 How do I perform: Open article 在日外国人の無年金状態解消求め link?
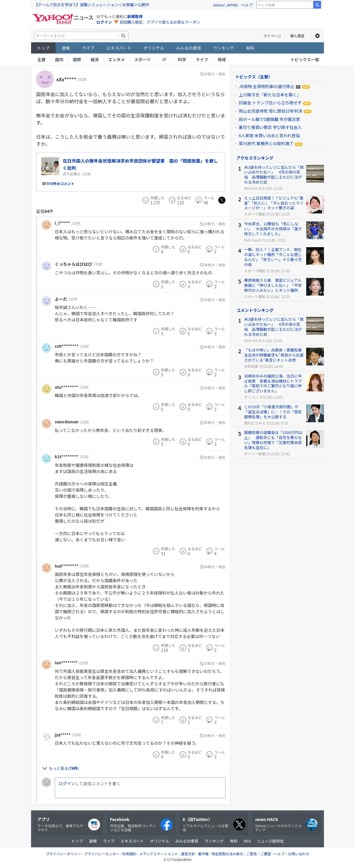[140, 164]
